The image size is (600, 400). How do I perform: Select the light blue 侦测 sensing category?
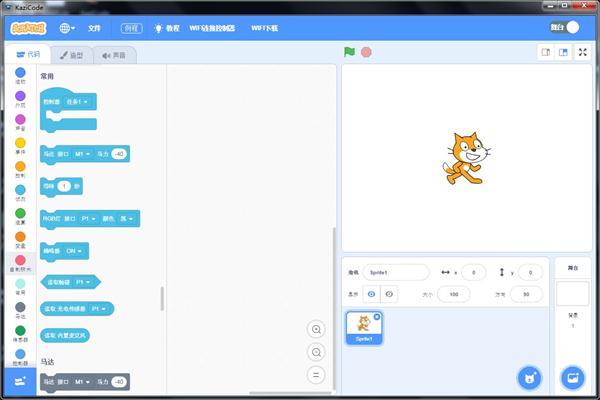(20, 193)
